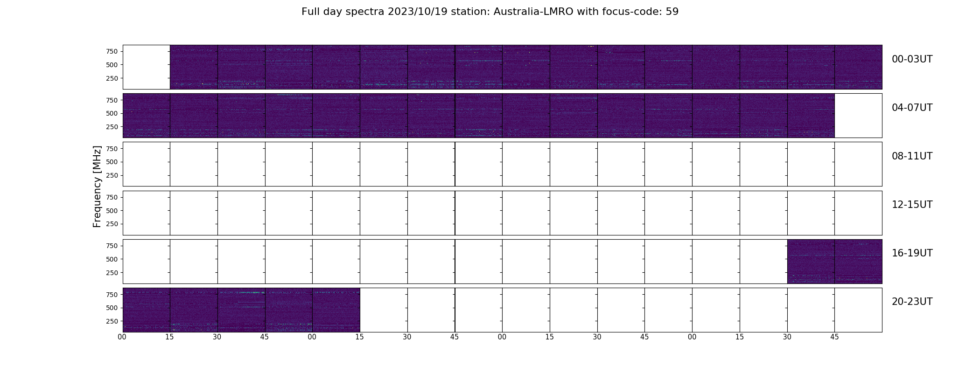This screenshot has width=980, height=373.
Task: Click the "Frequency [MHz]" axis label
Action: coord(97,186)
